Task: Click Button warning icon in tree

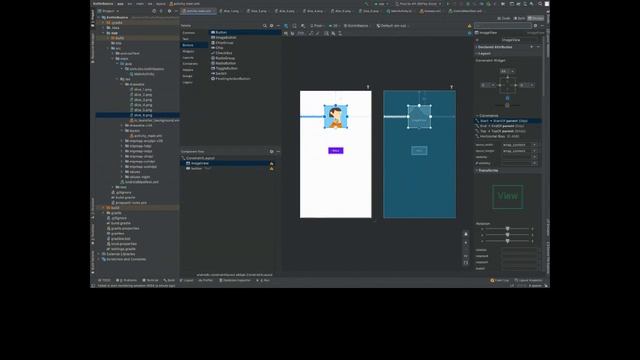Action: click(271, 168)
